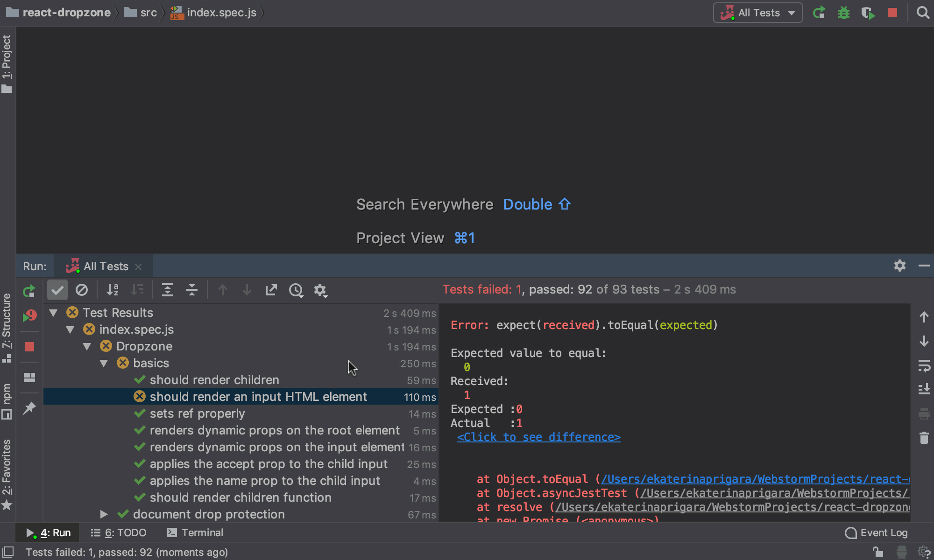Open test runner settings gear

pyautogui.click(x=321, y=290)
